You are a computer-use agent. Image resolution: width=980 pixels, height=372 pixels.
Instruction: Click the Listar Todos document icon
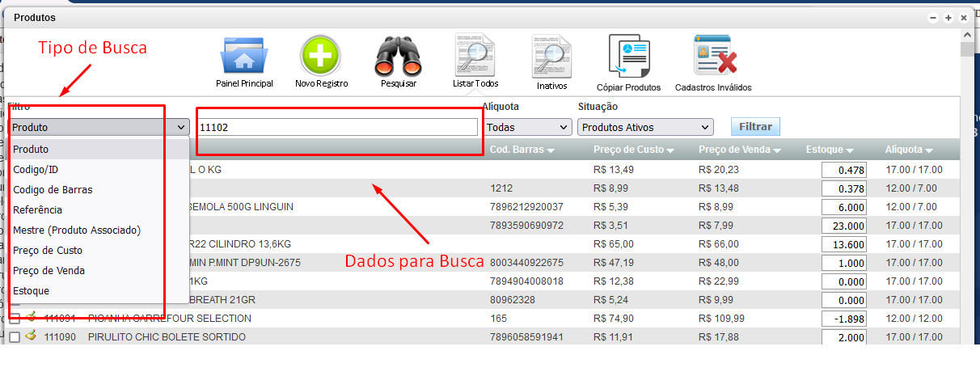475,55
